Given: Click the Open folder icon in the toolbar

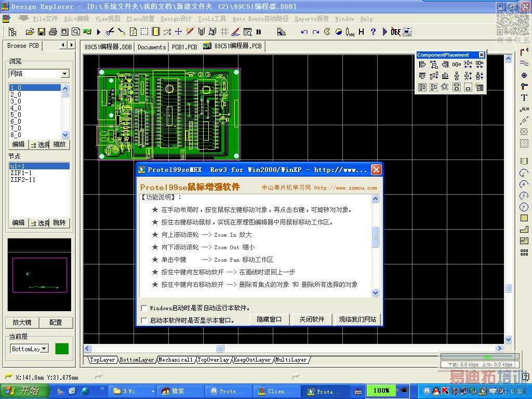Looking at the screenshot, I should coord(30,32).
